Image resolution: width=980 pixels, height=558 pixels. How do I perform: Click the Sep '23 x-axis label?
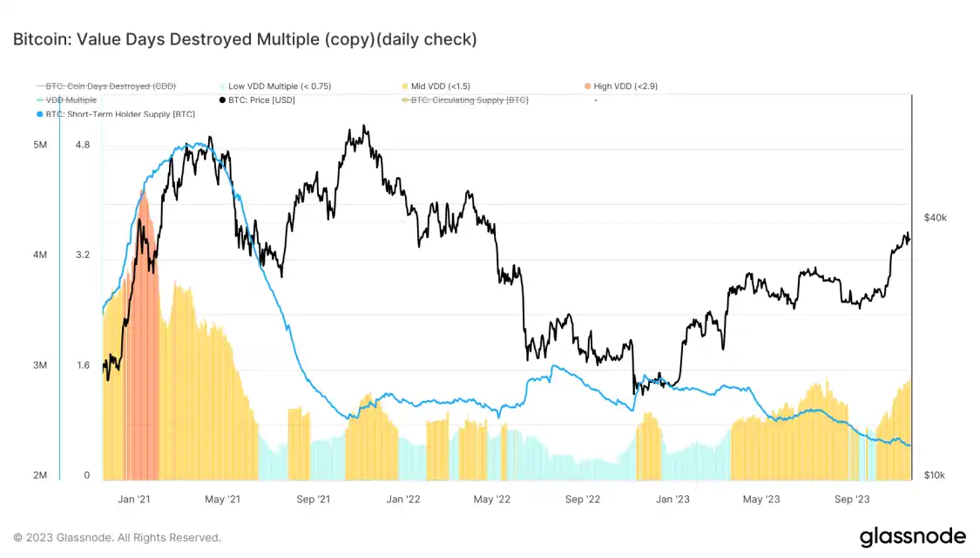pos(852,500)
